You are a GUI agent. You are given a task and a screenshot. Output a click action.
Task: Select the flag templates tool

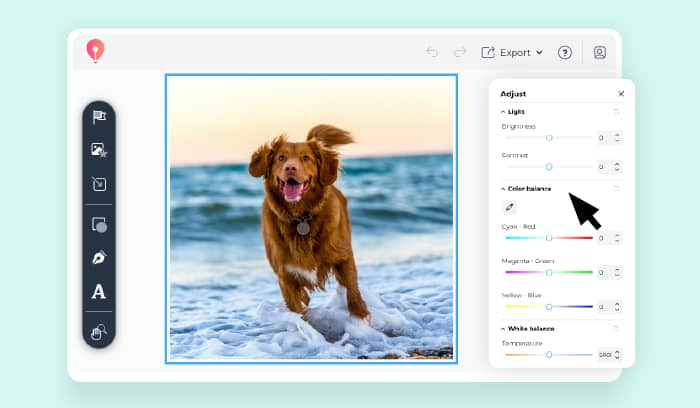click(99, 117)
